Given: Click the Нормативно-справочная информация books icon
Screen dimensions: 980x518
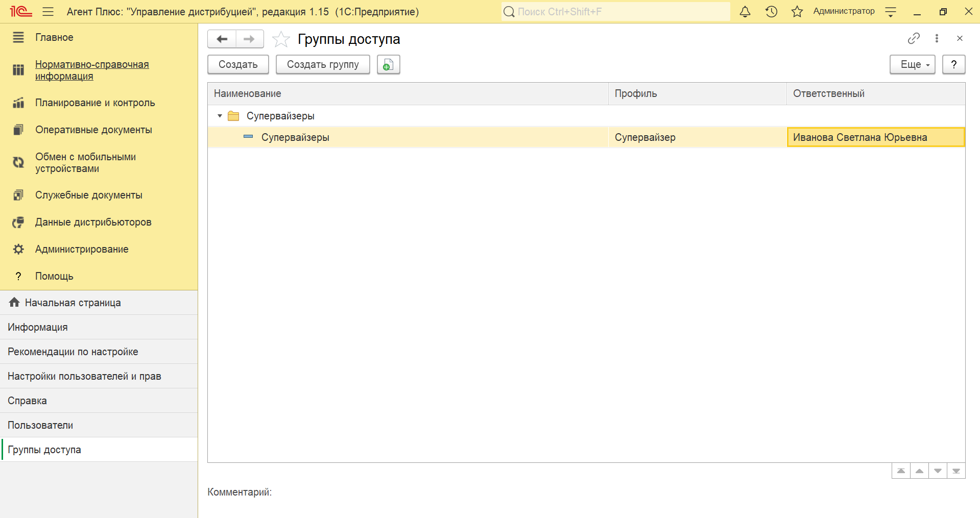Looking at the screenshot, I should [x=18, y=70].
